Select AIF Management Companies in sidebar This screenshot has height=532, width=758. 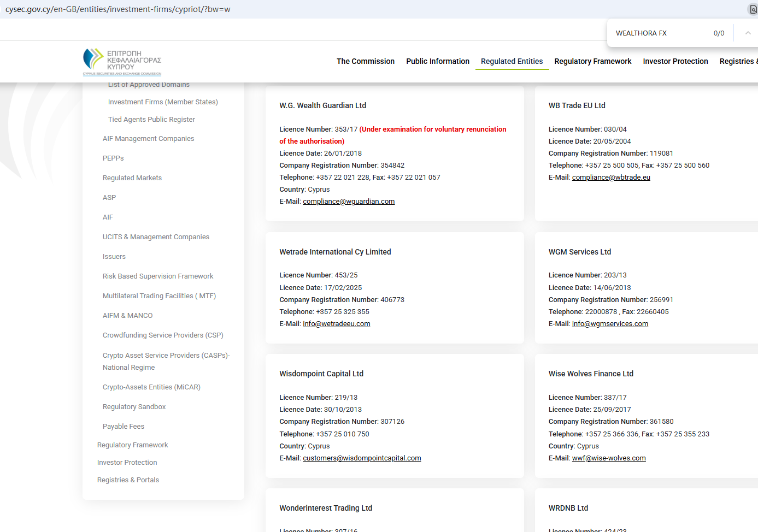tap(148, 139)
